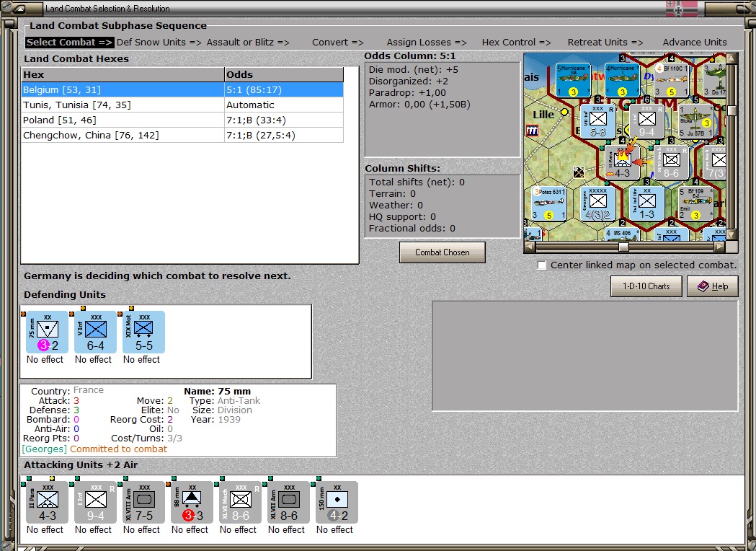
Task: Click the mini-map scroll right arrow
Action: pyautogui.click(x=720, y=247)
